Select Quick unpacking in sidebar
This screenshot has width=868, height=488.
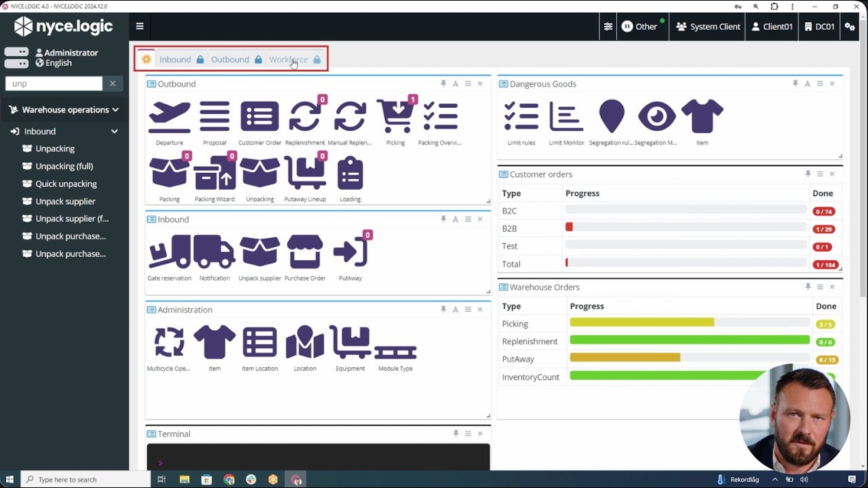[x=66, y=184]
